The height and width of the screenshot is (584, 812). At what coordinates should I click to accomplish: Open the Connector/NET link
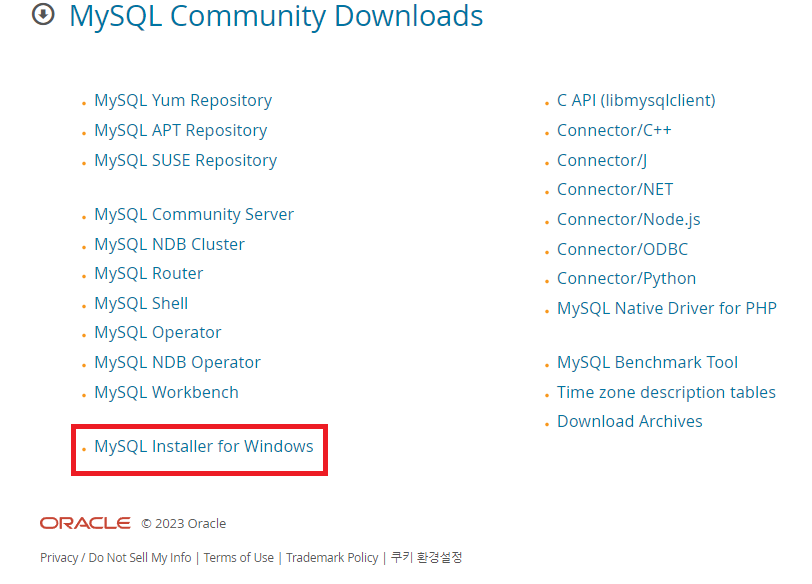point(615,189)
